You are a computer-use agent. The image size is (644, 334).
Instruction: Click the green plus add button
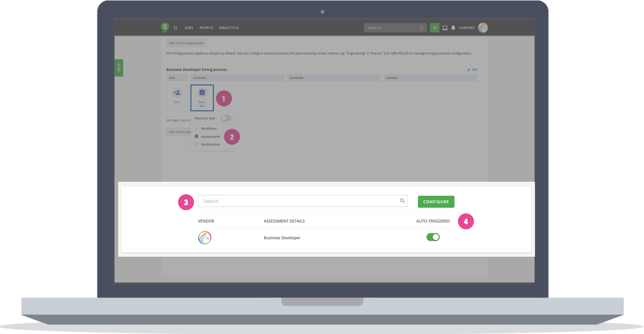(434, 28)
